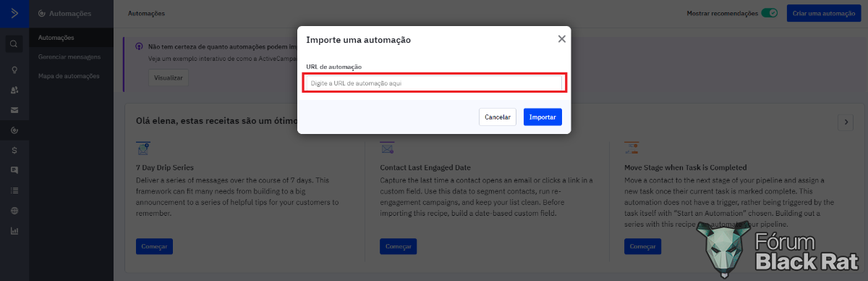The width and height of the screenshot is (868, 281).
Task: Open Gerenciar mensagens menu item
Action: [69, 56]
